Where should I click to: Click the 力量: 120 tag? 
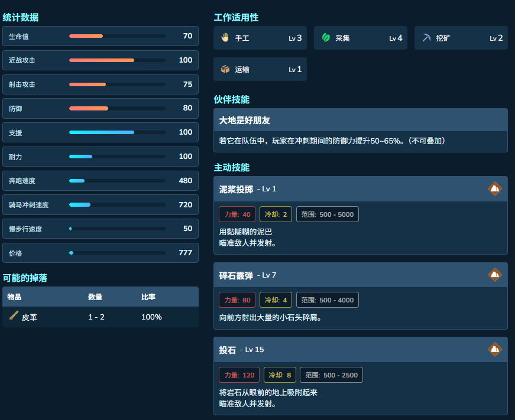pos(239,375)
